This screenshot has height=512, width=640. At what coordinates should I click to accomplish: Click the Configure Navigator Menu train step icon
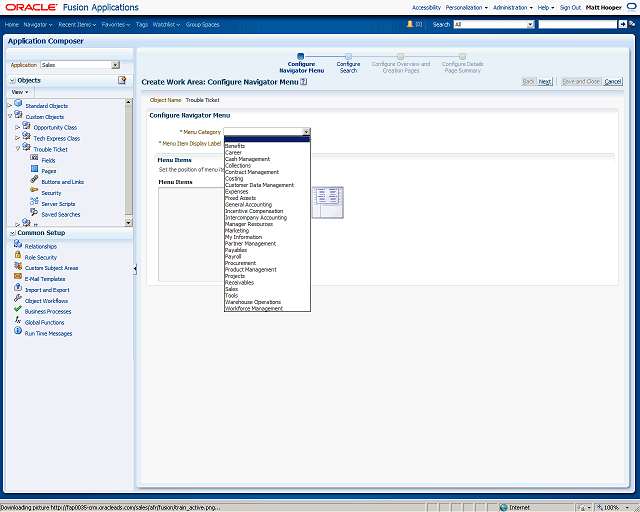pyautogui.click(x=301, y=56)
